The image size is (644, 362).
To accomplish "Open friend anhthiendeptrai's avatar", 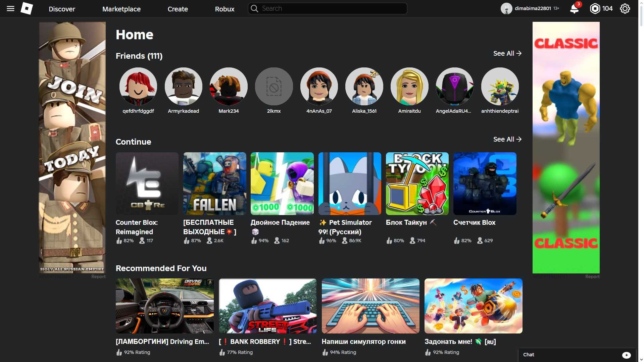I will click(x=500, y=87).
